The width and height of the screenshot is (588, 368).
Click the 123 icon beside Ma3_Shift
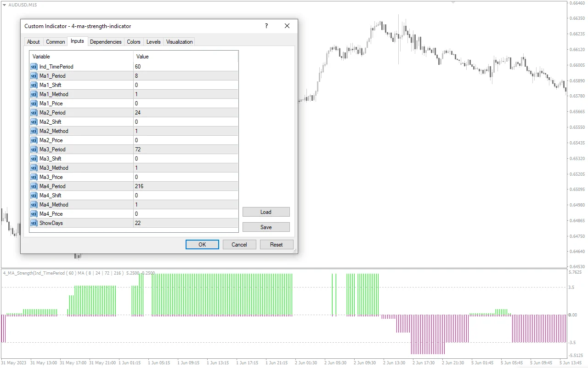34,159
